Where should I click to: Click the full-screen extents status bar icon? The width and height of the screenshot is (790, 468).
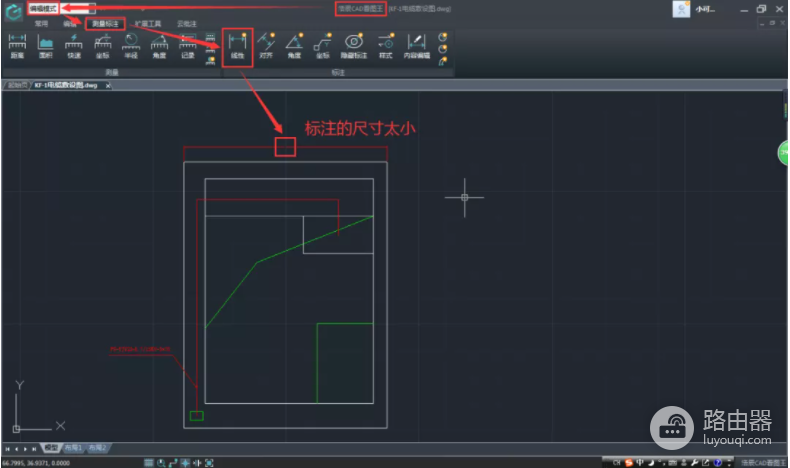209,462
